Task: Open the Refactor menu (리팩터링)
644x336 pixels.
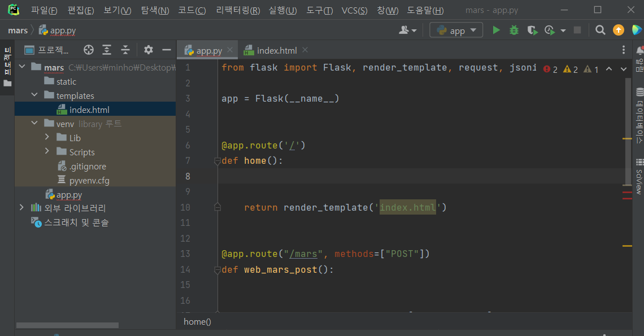Action: 238,10
